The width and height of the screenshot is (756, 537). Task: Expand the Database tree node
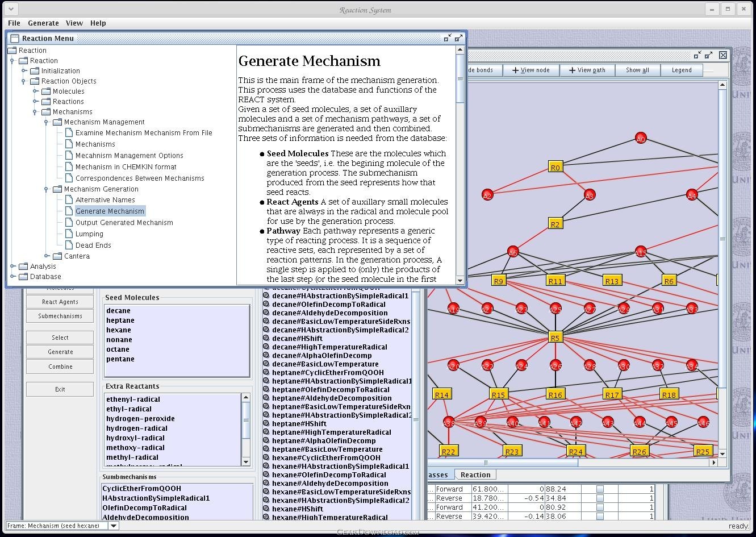[x=12, y=277]
